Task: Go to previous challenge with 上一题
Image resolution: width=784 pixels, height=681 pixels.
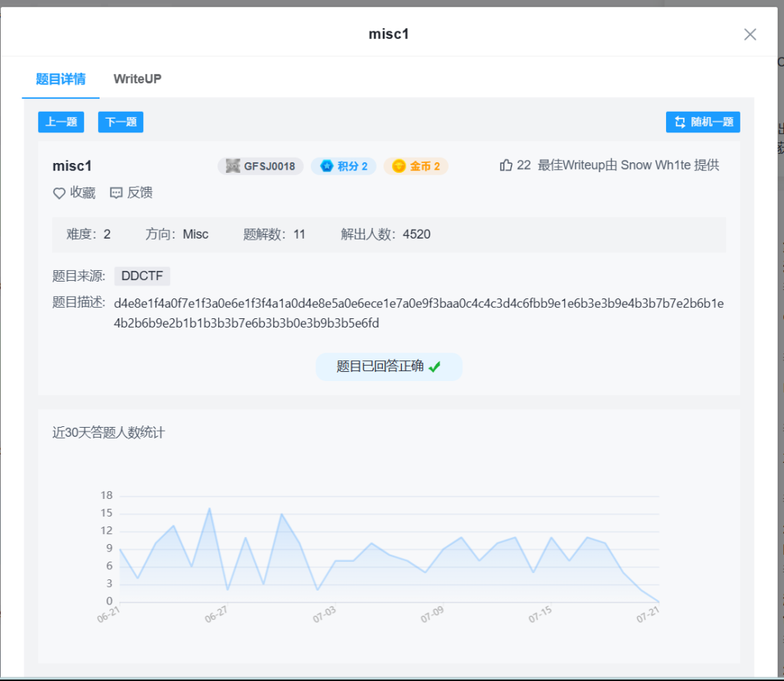Action: (x=61, y=122)
